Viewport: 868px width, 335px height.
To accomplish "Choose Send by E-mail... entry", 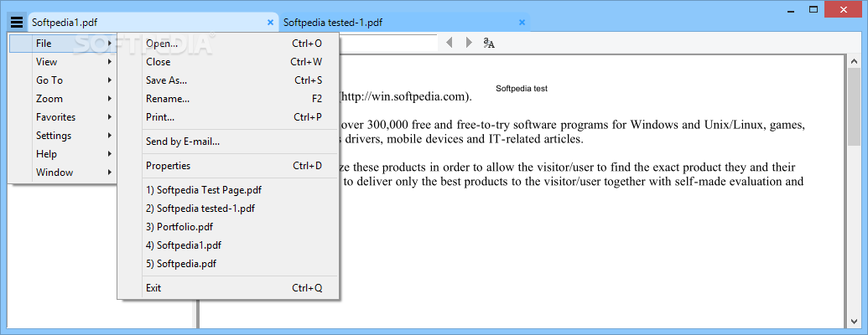I will 228,142.
